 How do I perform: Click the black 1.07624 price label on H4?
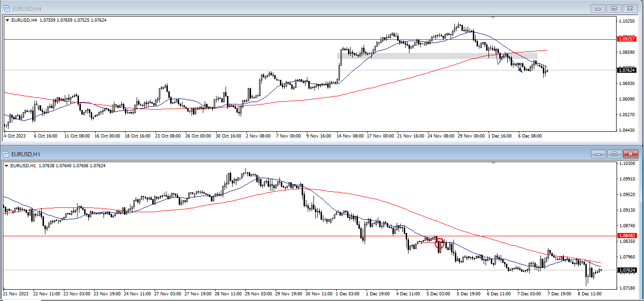click(627, 70)
